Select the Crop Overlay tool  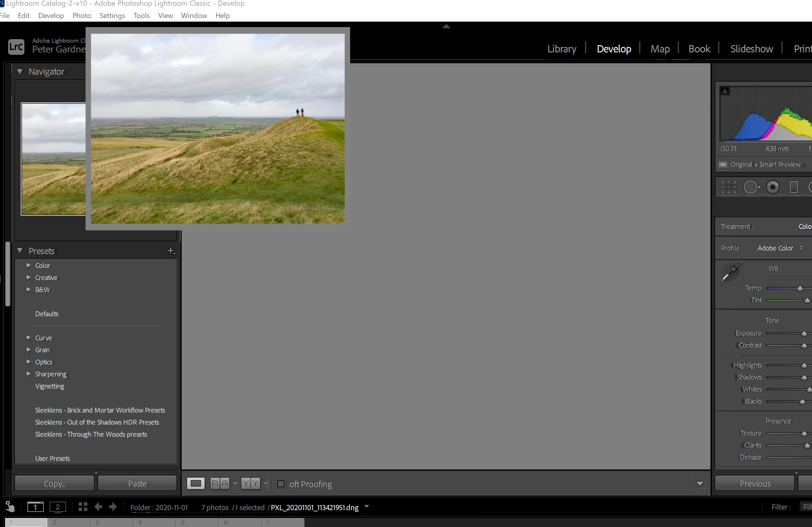pyautogui.click(x=729, y=187)
